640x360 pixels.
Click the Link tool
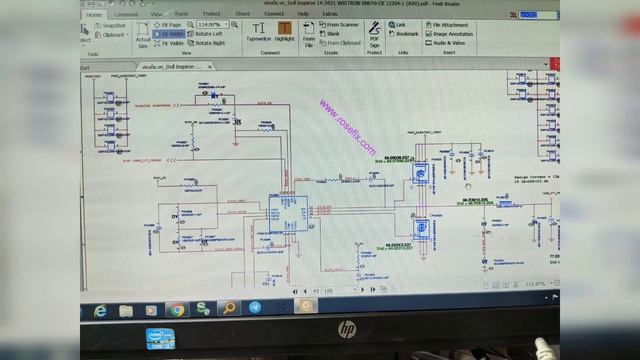(397, 25)
